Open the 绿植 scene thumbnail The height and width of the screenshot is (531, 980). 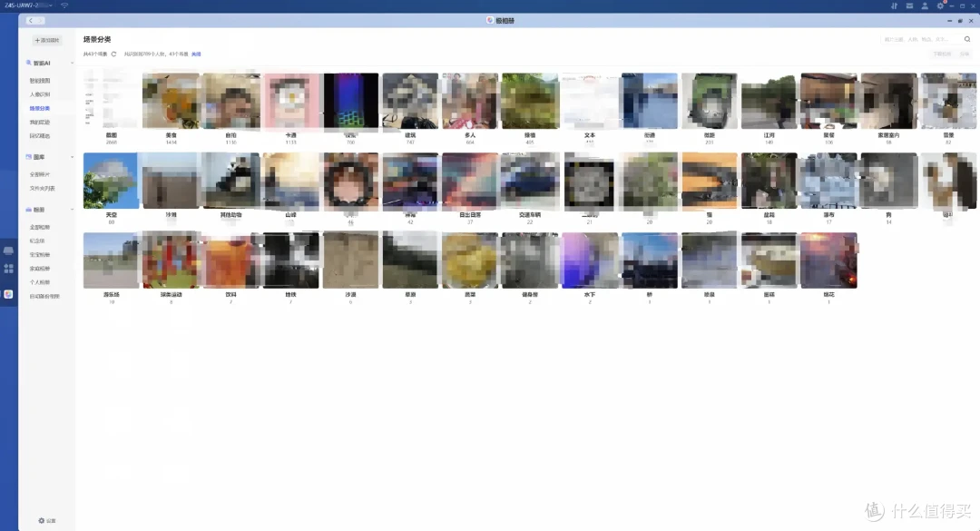pos(530,102)
